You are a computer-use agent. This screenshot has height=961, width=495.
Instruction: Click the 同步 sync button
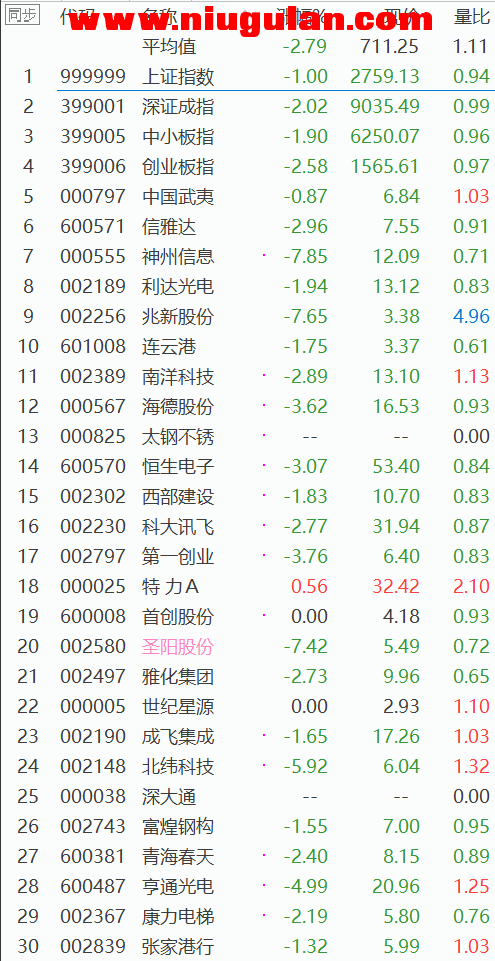(x=23, y=16)
